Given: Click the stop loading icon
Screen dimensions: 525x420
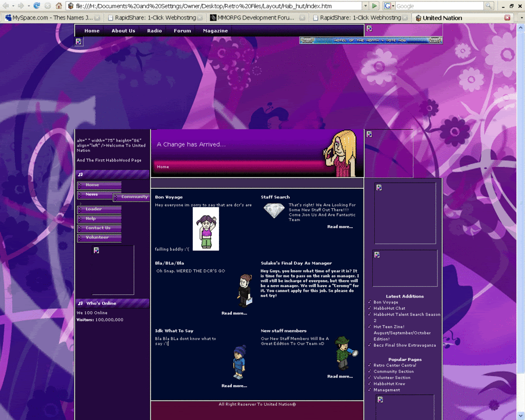Looking at the screenshot, I should (x=48, y=6).
